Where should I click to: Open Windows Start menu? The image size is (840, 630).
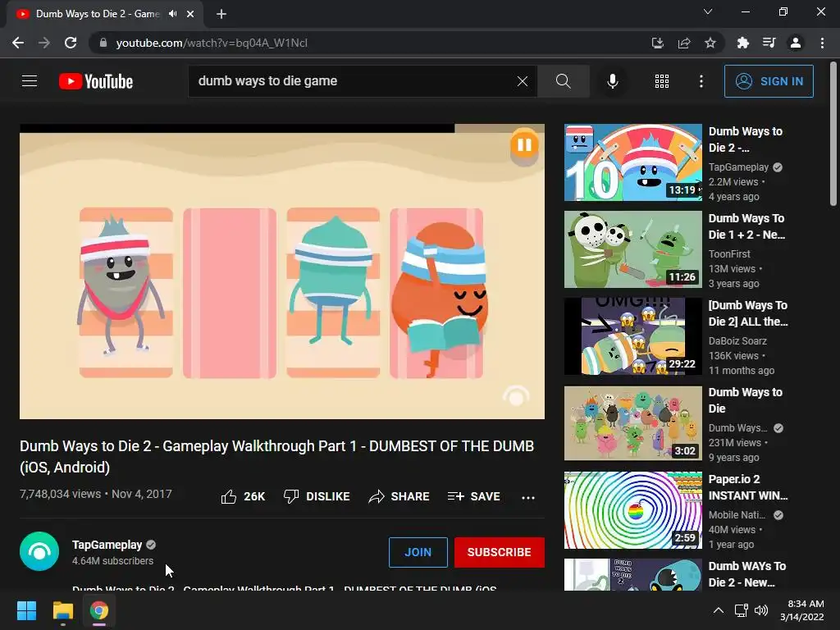pos(26,610)
